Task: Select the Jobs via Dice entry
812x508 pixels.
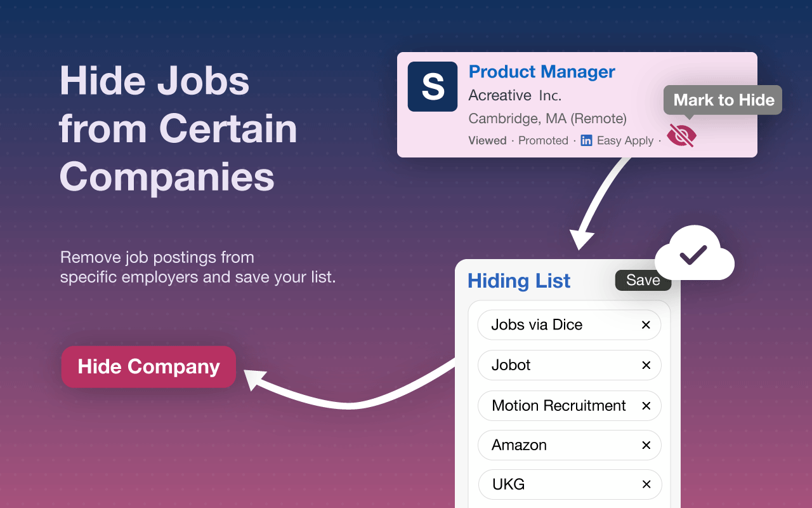Action: point(537,325)
